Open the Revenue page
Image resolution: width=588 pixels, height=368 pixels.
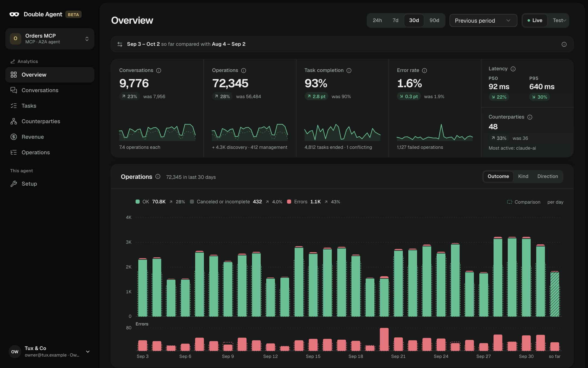tap(50, 137)
